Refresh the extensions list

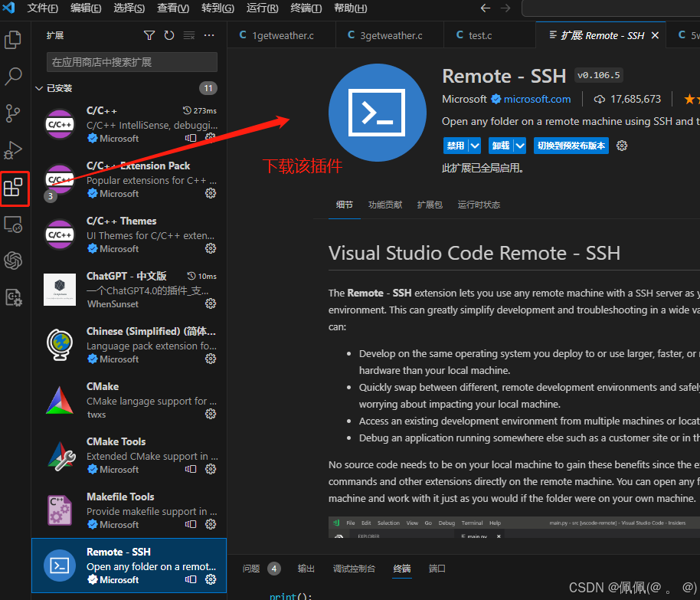[168, 35]
